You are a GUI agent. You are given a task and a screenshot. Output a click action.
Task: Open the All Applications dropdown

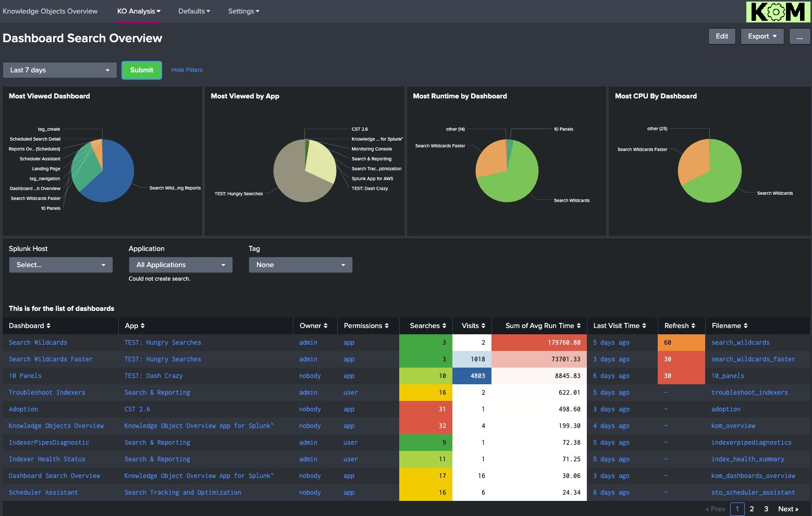click(x=181, y=265)
